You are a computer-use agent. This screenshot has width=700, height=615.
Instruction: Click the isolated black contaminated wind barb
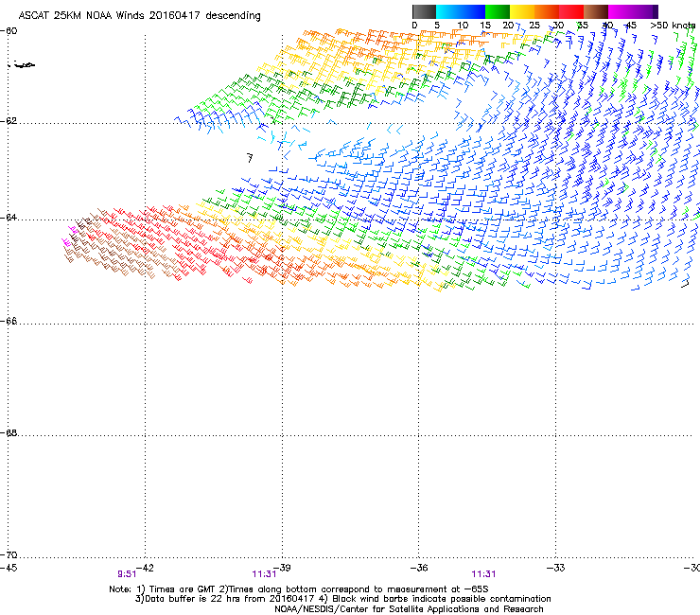(x=250, y=157)
